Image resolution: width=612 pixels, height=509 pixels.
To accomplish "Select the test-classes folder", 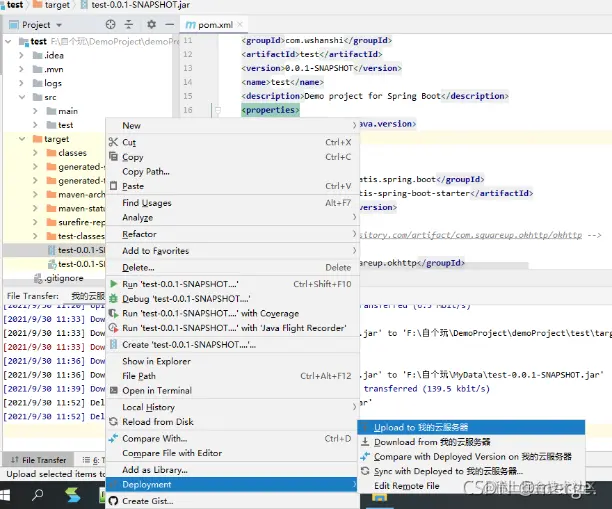I will click(x=76, y=236).
